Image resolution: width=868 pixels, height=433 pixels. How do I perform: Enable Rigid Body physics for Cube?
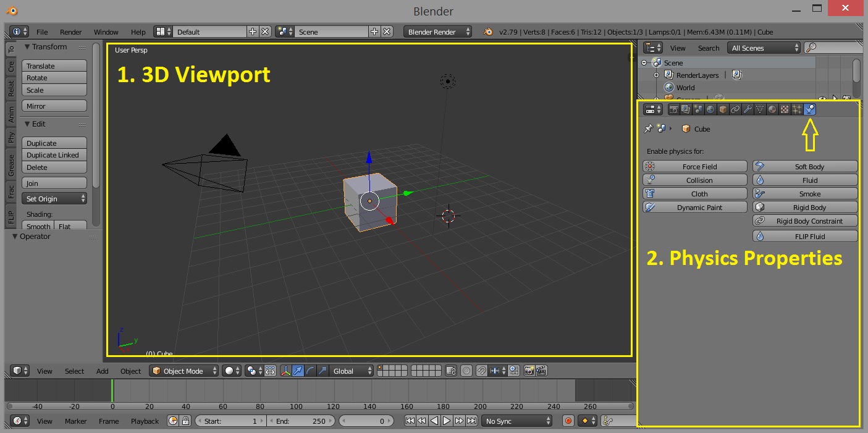[x=805, y=207]
